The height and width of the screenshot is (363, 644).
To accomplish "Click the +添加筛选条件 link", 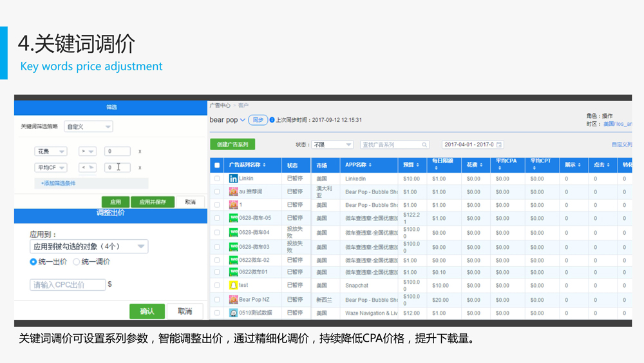I will click(x=59, y=183).
